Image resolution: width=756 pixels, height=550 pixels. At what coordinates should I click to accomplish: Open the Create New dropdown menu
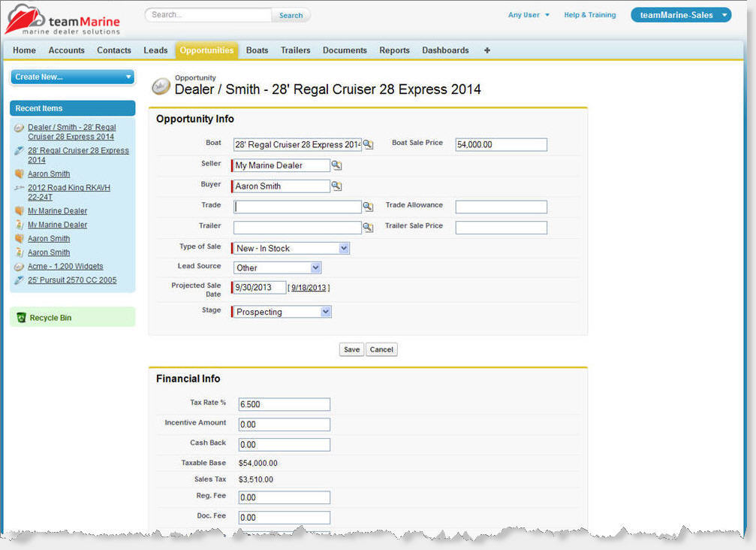[x=72, y=77]
